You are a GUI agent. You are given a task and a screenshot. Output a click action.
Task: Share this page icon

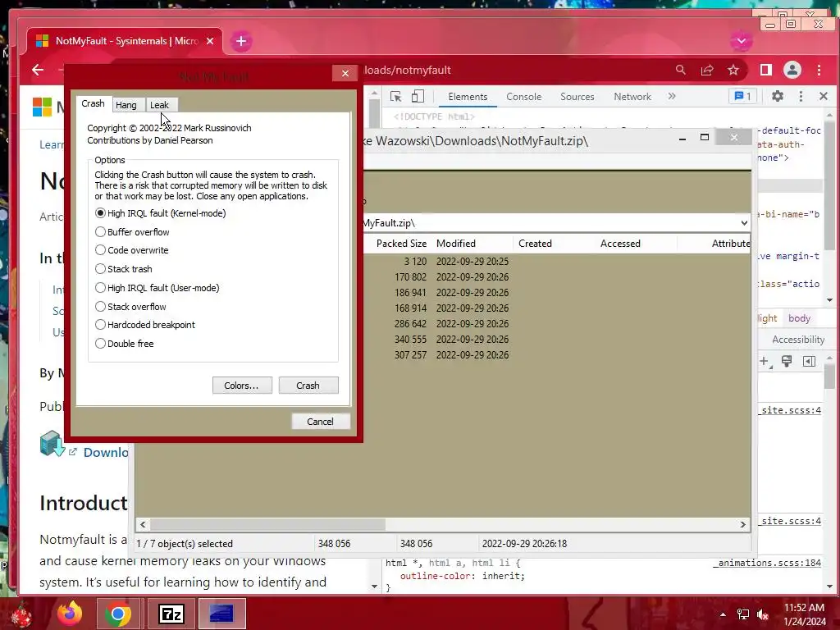click(x=707, y=71)
